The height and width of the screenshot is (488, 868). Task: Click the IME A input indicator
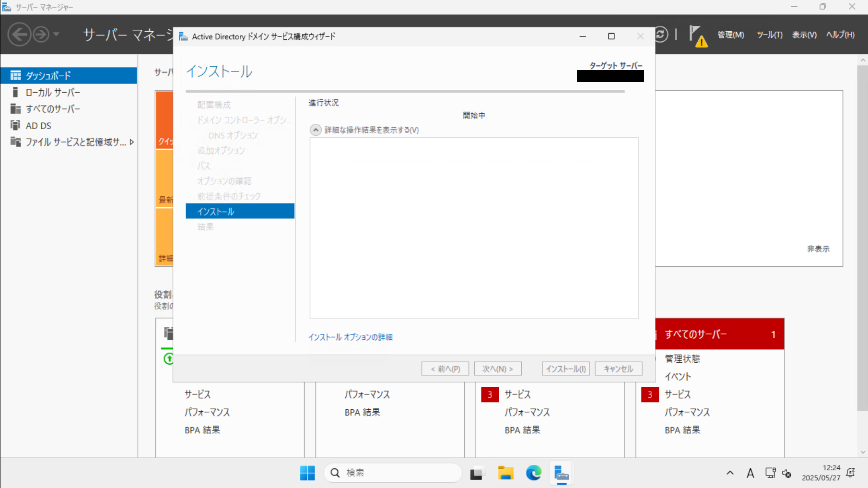[x=751, y=474]
